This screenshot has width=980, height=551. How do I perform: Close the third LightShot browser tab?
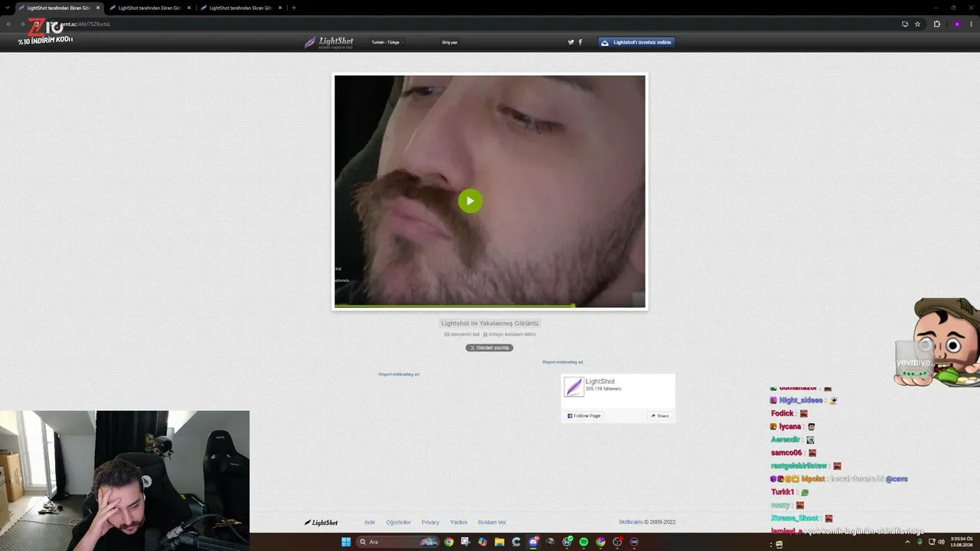[280, 8]
